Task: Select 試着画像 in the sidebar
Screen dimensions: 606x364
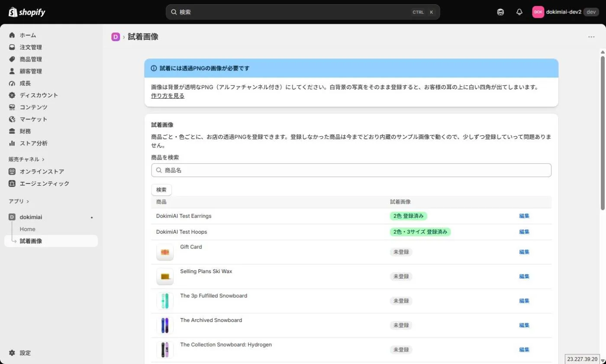Action: pos(51,241)
